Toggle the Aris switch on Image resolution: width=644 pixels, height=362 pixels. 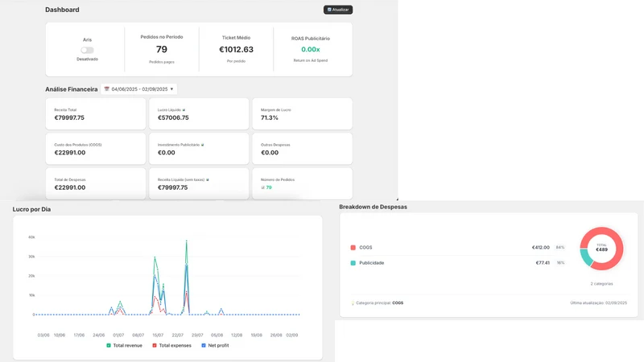click(x=87, y=50)
